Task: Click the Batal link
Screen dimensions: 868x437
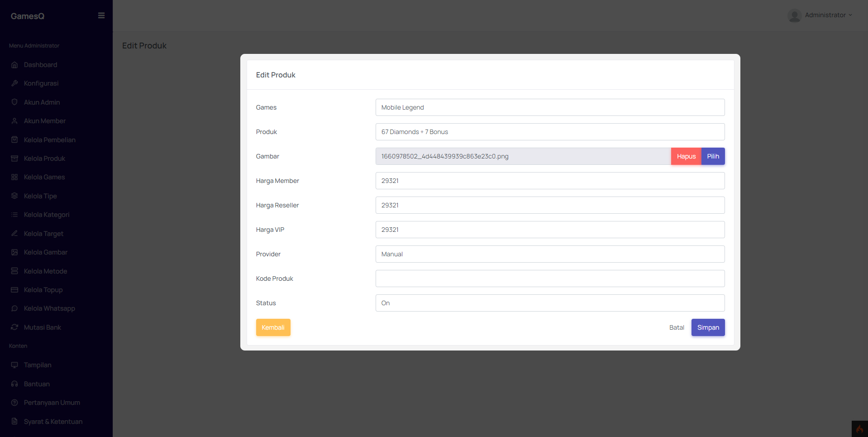Action: [x=677, y=327]
